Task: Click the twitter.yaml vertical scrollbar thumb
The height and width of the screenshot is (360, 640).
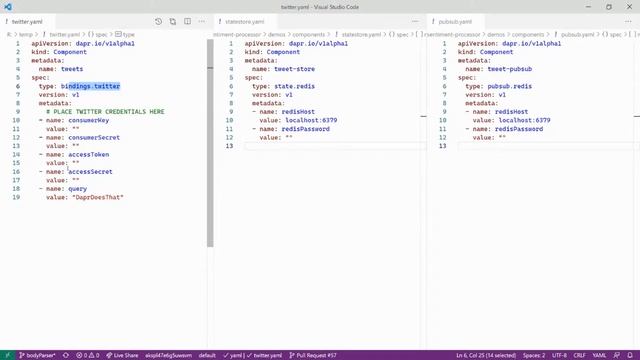Action: [210, 143]
